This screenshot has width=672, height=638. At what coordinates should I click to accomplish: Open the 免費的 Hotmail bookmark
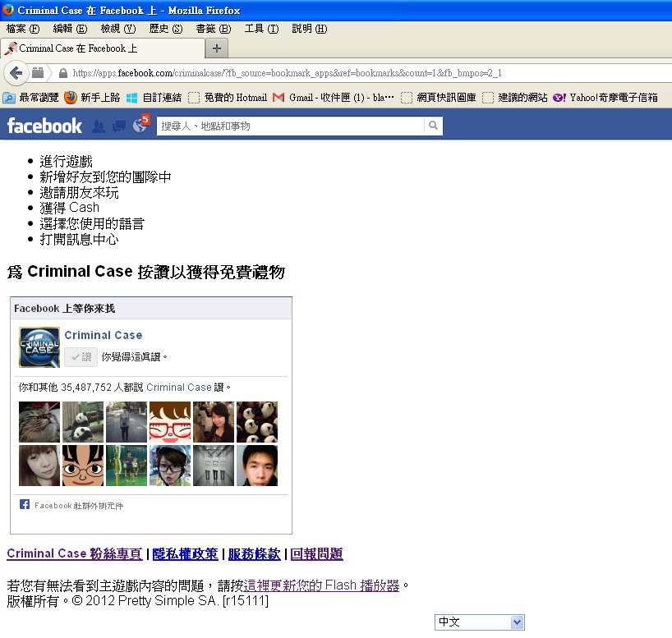click(x=228, y=98)
